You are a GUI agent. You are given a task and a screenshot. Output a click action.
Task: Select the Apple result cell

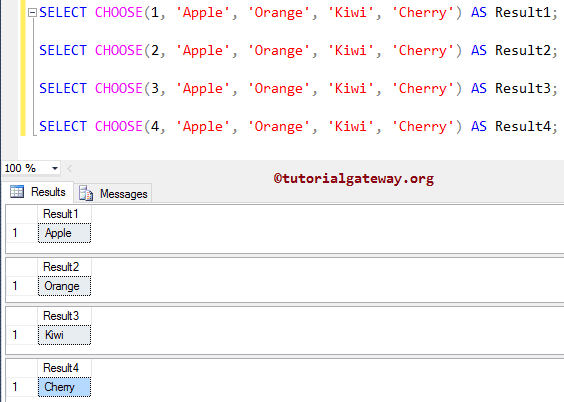pyautogui.click(x=64, y=233)
